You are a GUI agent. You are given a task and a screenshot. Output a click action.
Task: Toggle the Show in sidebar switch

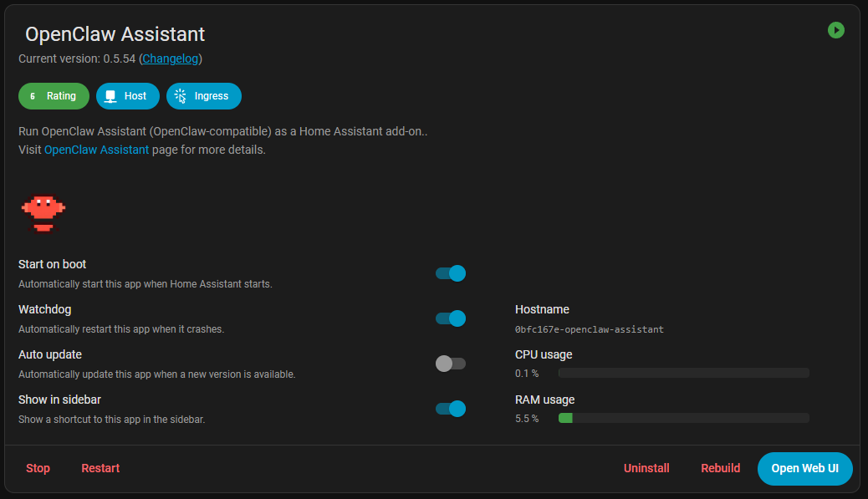[451, 409]
